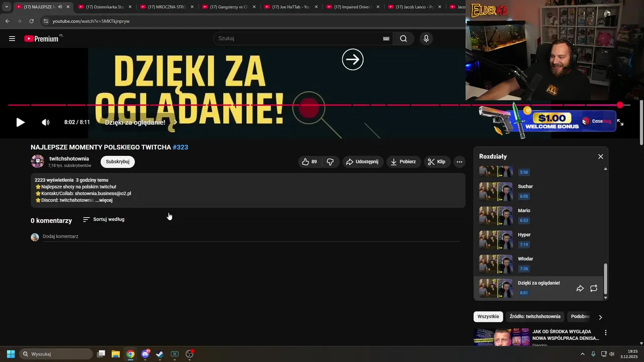Open the twitchshotownia channel avatar

click(x=38, y=161)
